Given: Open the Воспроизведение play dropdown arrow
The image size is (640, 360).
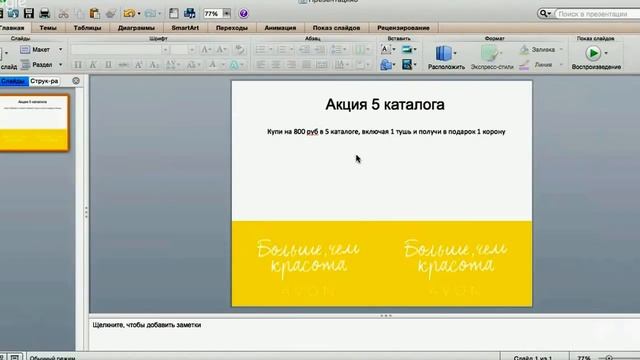Looking at the screenshot, I should (x=606, y=53).
